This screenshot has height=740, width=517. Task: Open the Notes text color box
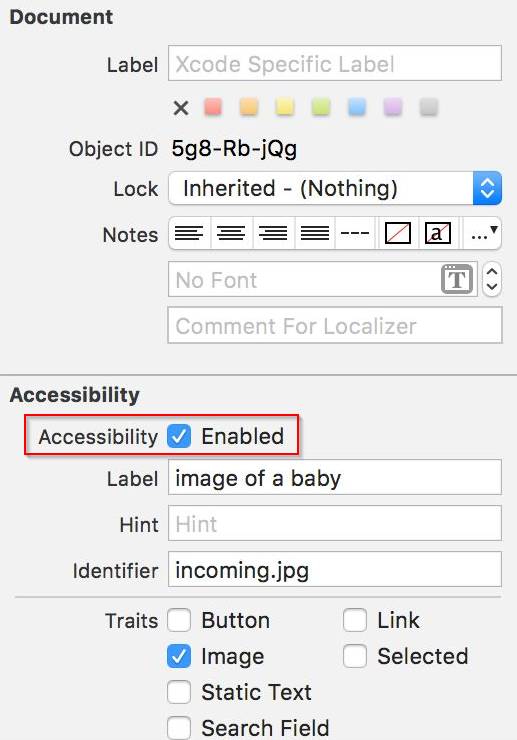coord(398,233)
